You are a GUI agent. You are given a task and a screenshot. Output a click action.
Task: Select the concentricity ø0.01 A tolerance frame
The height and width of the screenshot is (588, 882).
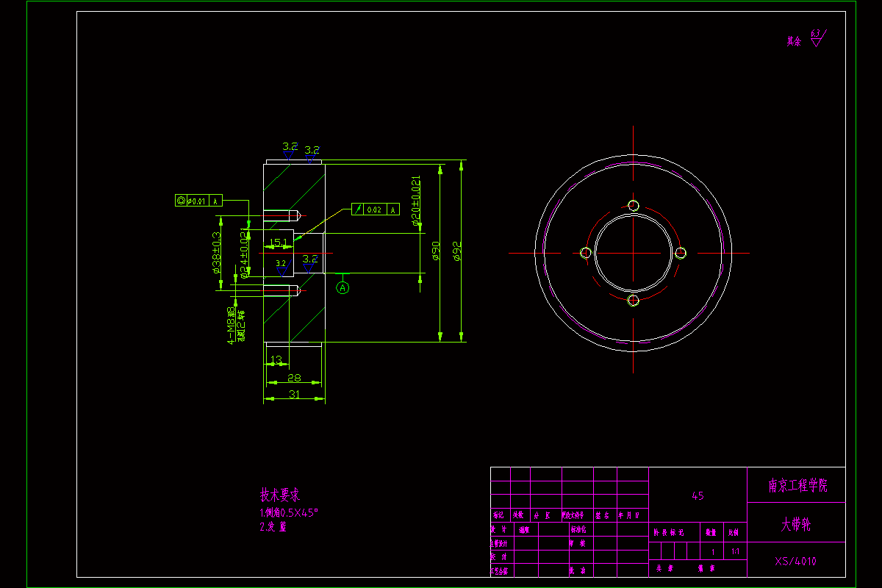coord(198,201)
